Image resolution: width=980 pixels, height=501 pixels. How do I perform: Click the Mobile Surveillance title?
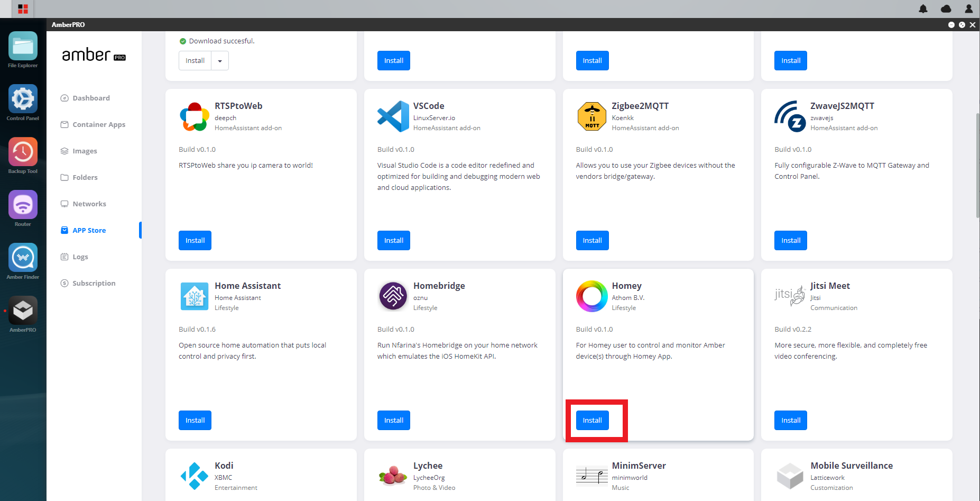point(852,466)
